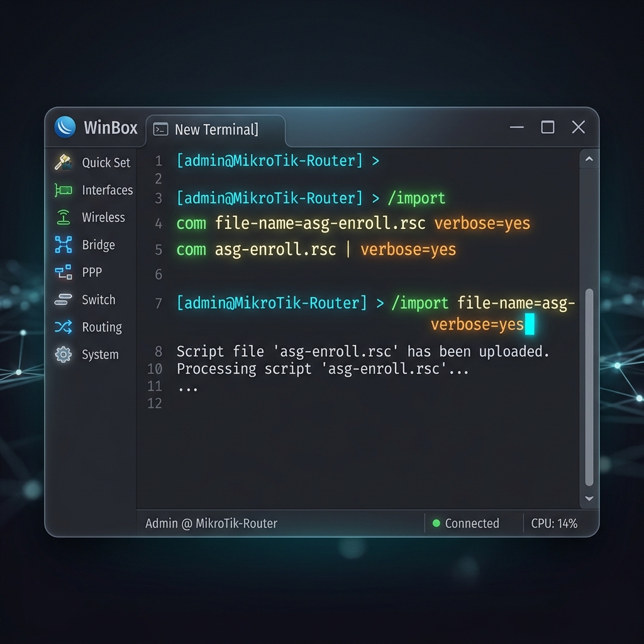
Task: Open Quick Set hammer icon
Action: 64,162
